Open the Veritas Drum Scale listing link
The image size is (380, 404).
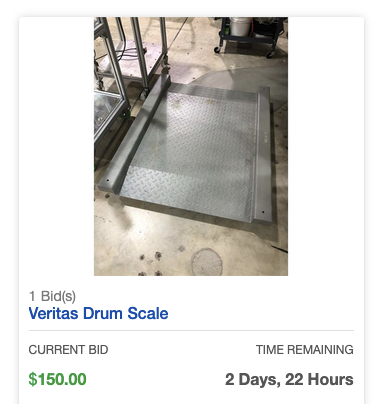point(98,313)
